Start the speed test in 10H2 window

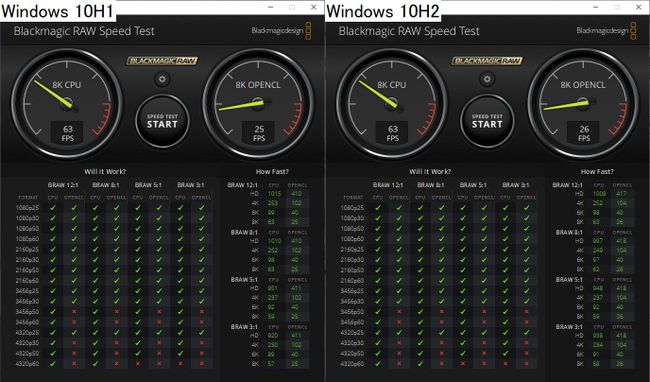pyautogui.click(x=487, y=121)
